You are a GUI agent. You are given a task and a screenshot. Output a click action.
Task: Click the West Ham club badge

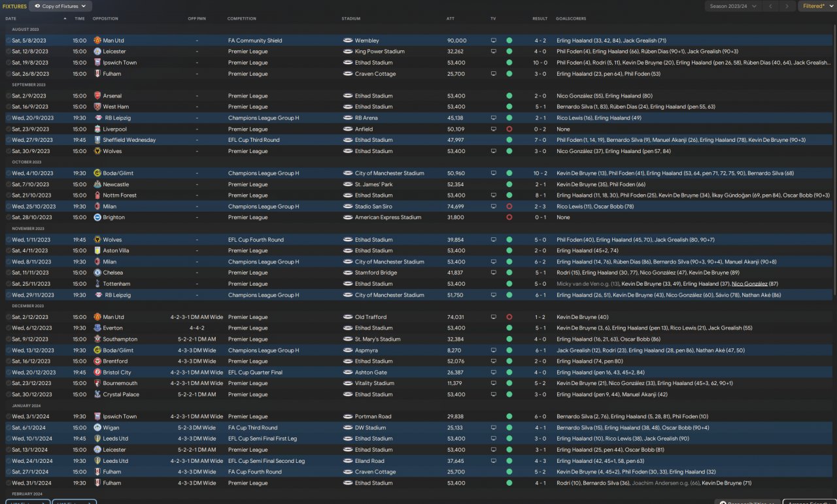(x=97, y=107)
